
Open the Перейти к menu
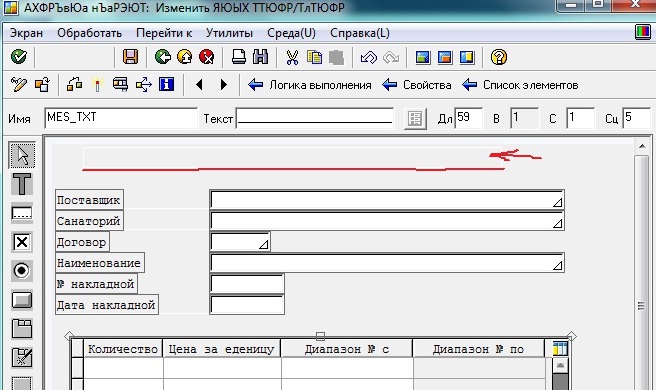point(164,33)
